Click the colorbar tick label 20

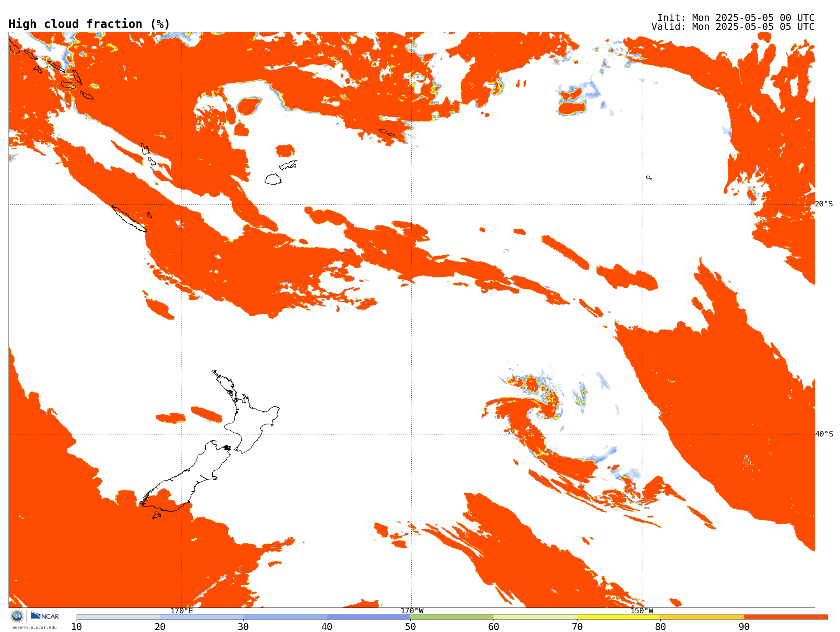pyautogui.click(x=160, y=627)
